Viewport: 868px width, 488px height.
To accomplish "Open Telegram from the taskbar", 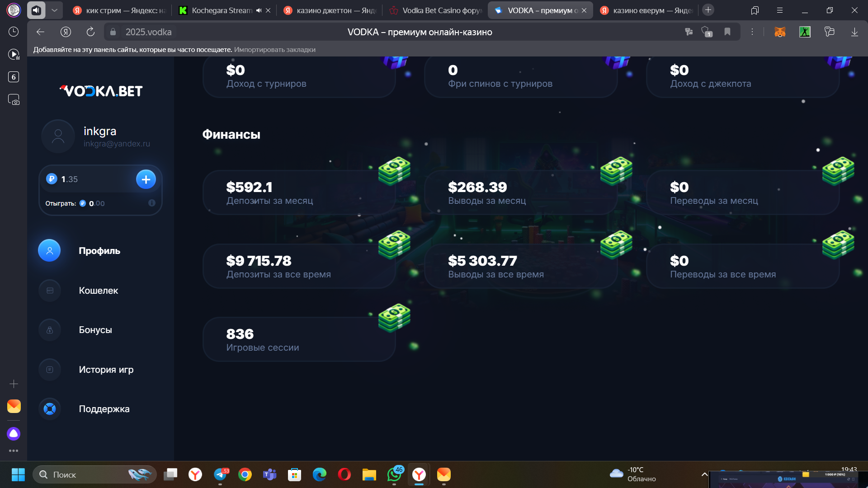I will 220,474.
